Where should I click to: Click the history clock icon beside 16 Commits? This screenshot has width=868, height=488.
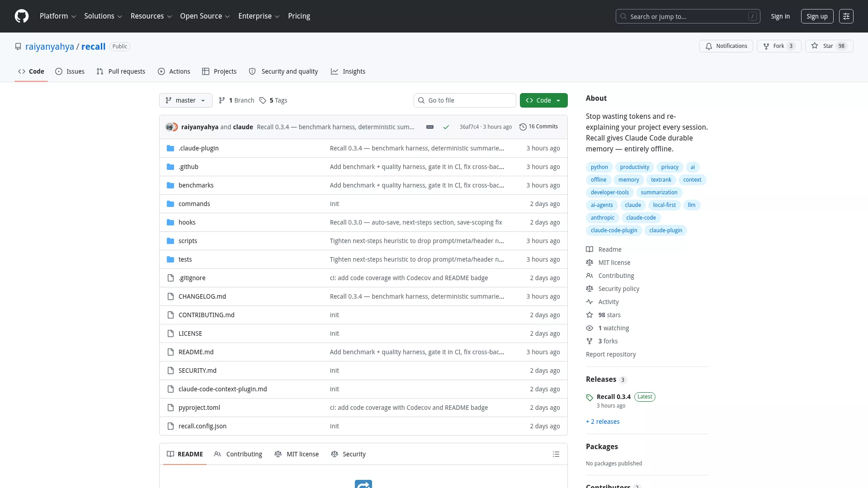pos(523,127)
